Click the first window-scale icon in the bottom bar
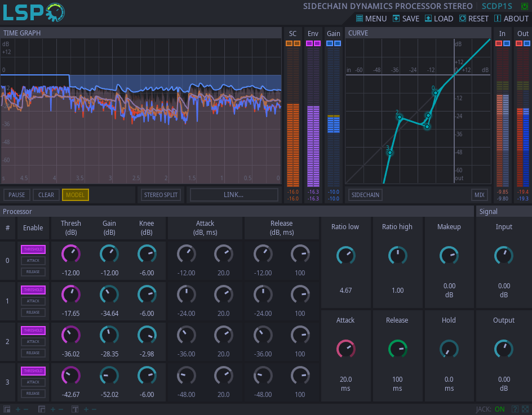This screenshot has height=415, width=532. (7, 409)
